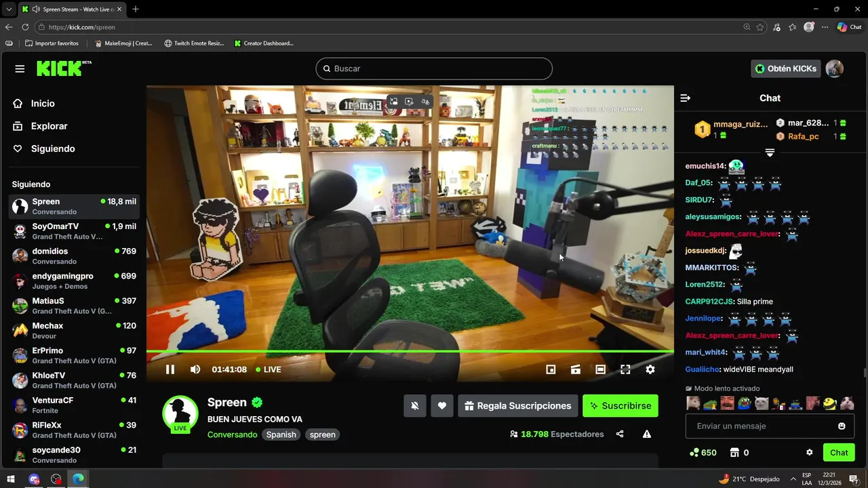
Task: Open the ErPrimo channel
Action: tap(74, 355)
